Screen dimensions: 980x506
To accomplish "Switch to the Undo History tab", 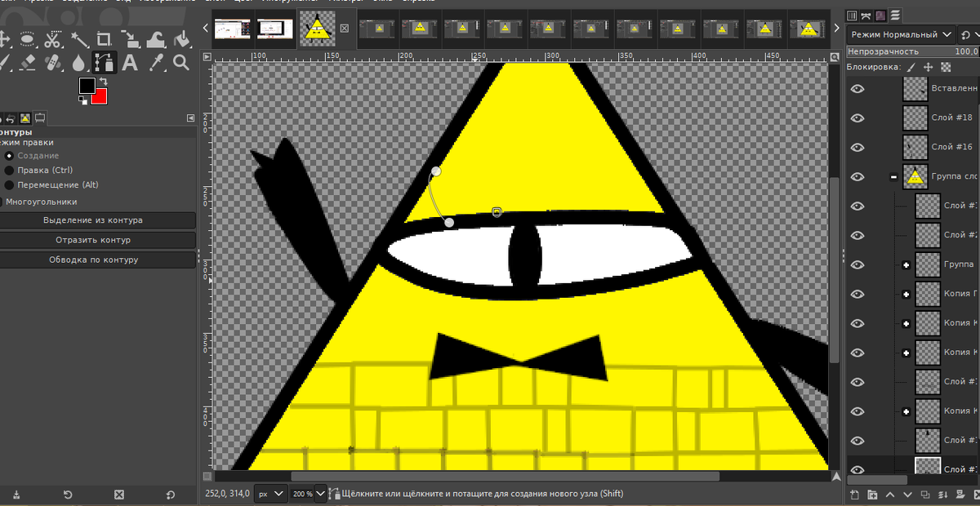I will 11,119.
